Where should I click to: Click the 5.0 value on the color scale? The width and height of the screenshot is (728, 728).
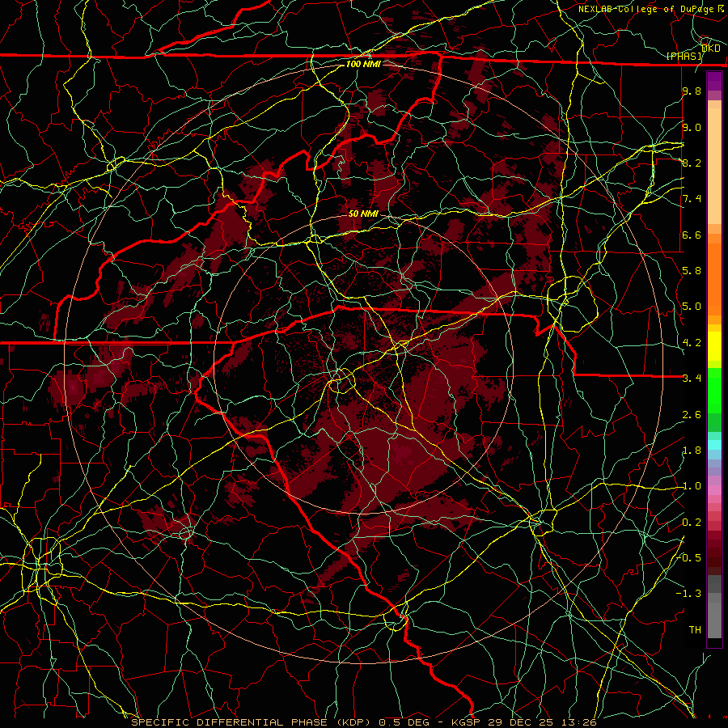(x=692, y=307)
